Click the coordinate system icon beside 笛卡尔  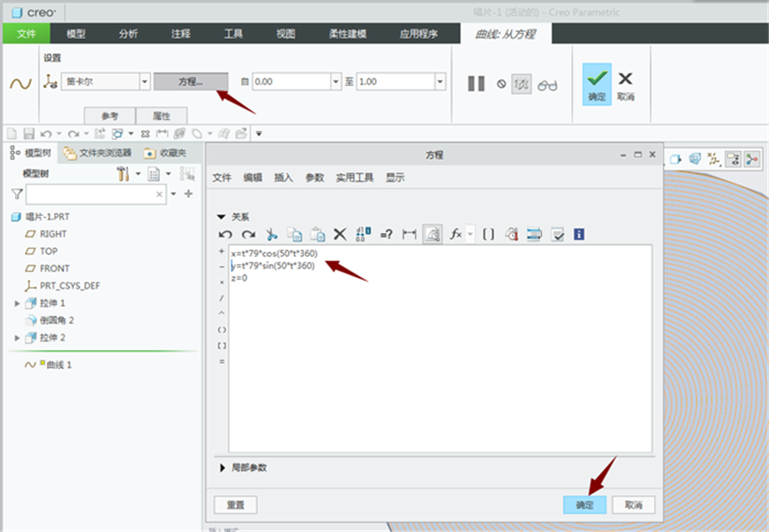pyautogui.click(x=50, y=81)
